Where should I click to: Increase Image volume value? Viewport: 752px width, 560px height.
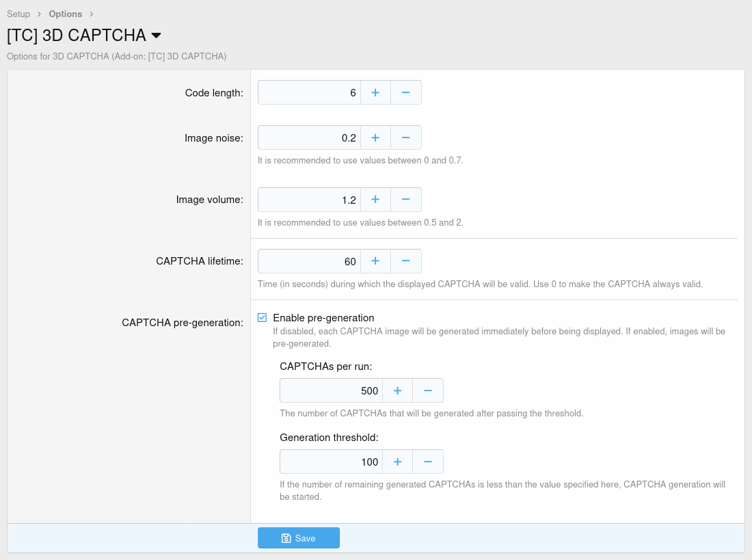tap(375, 200)
